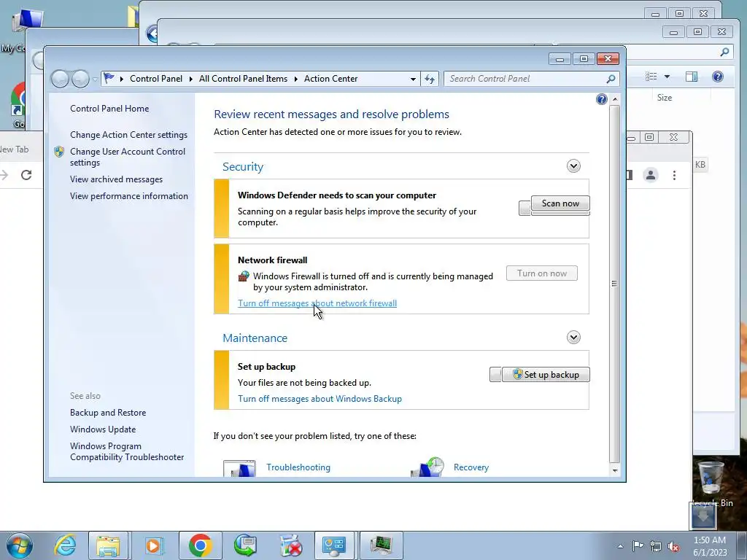This screenshot has height=560, width=747.
Task: Switch to Google Chrome in taskbar
Action: [x=200, y=545]
